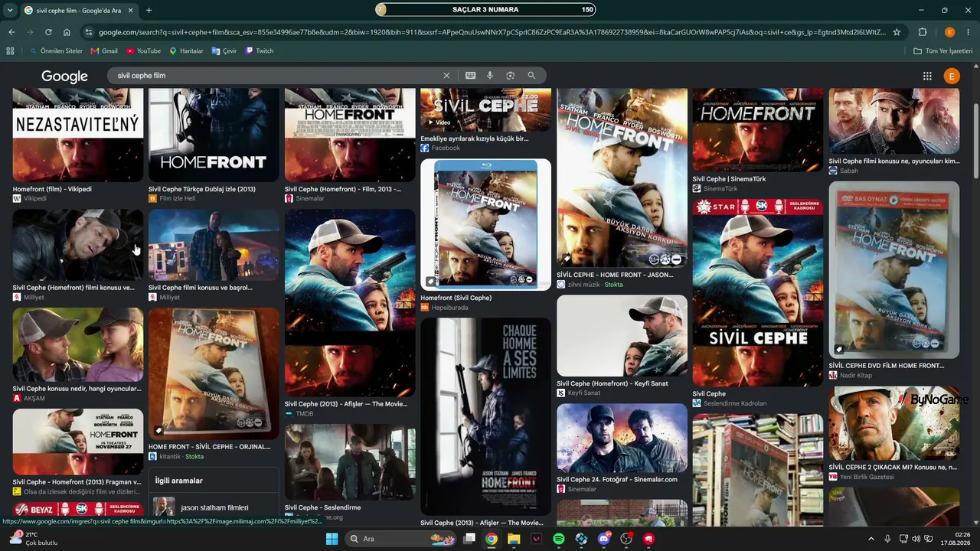Open the taskbar weather widget
Viewport: 980px width, 551px height.
click(33, 539)
